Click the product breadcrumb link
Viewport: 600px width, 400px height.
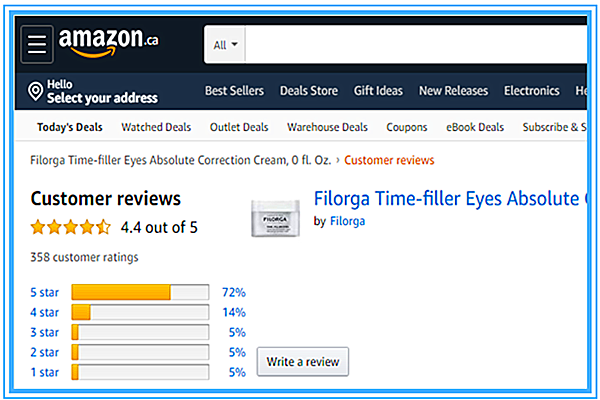pyautogui.click(x=183, y=160)
